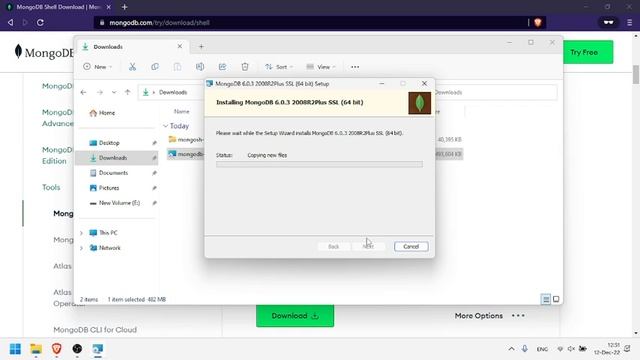The image size is (640, 360).
Task: Open the New dropdown in File Explorer
Action: point(98,67)
